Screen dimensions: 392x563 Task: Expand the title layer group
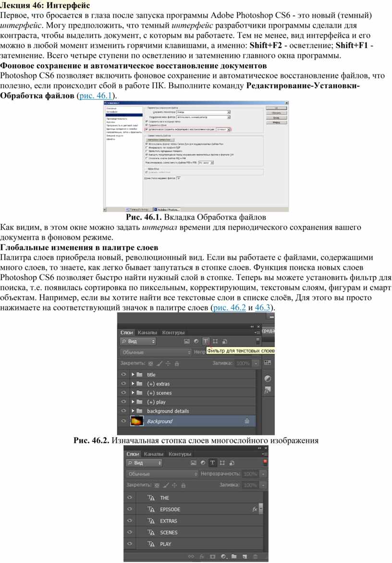133,375
